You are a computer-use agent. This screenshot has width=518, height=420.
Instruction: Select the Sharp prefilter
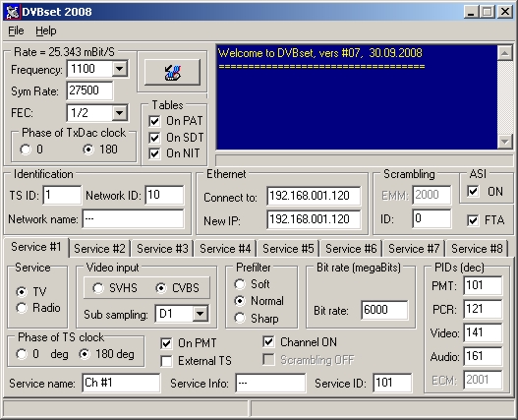coord(240,318)
